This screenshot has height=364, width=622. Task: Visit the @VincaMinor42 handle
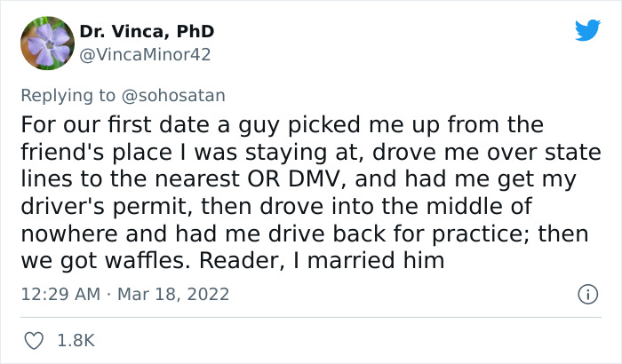tap(146, 54)
